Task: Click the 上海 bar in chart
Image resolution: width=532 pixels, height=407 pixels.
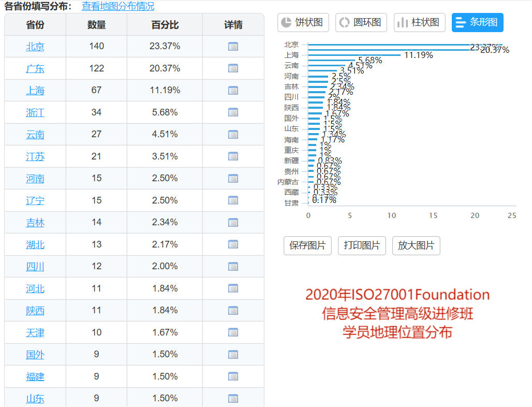Action: [x=354, y=55]
